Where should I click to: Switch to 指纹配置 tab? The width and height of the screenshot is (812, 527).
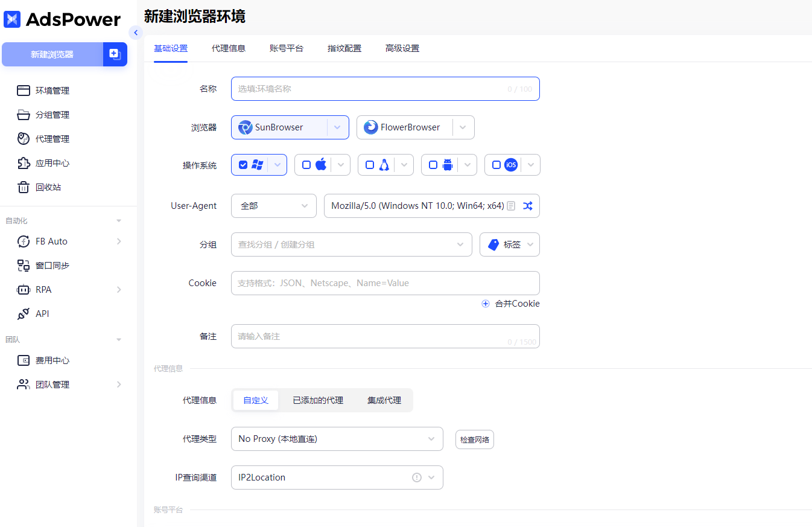(344, 48)
